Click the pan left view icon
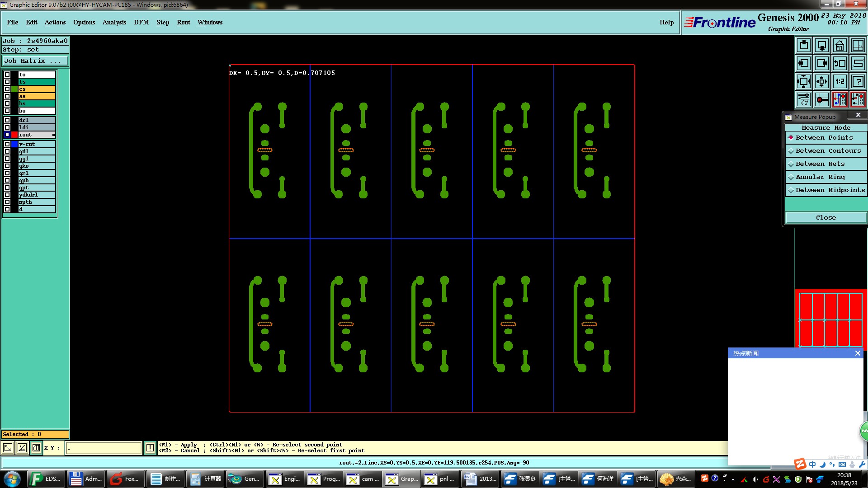 (803, 63)
